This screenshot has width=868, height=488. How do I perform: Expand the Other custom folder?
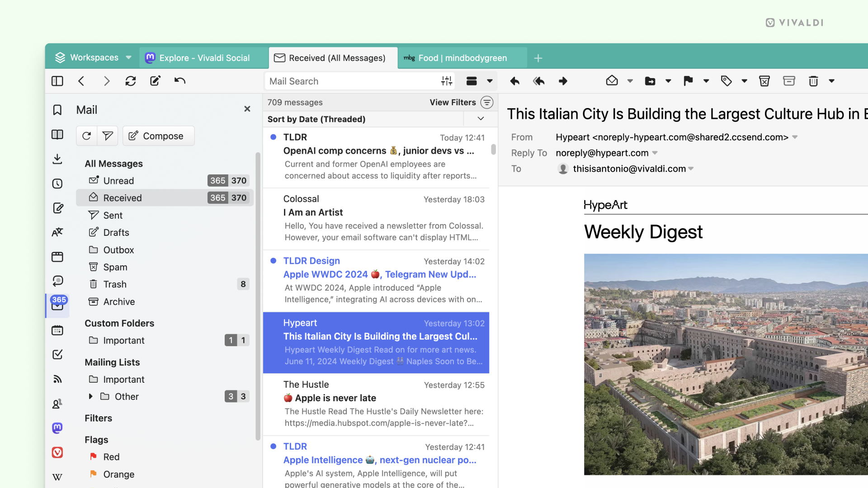pyautogui.click(x=90, y=396)
